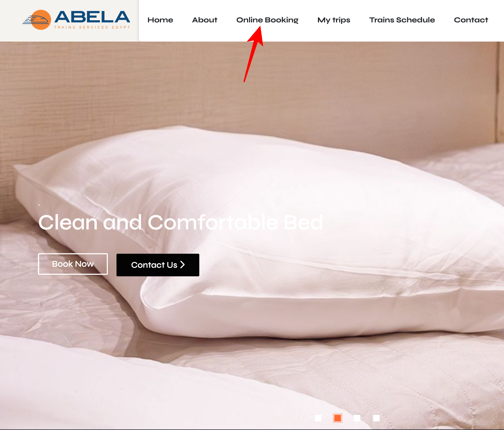The height and width of the screenshot is (430, 504).
Task: Go to the About page
Action: point(205,20)
